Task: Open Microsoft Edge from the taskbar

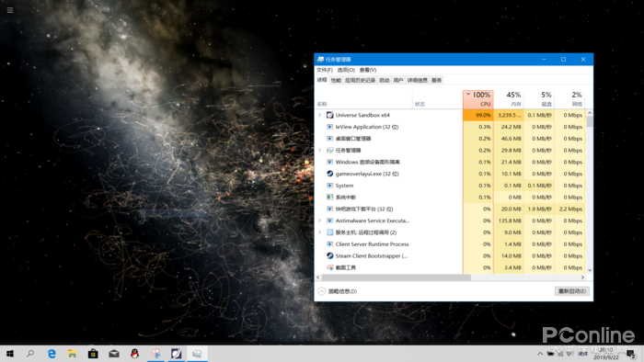Action: 52,354
